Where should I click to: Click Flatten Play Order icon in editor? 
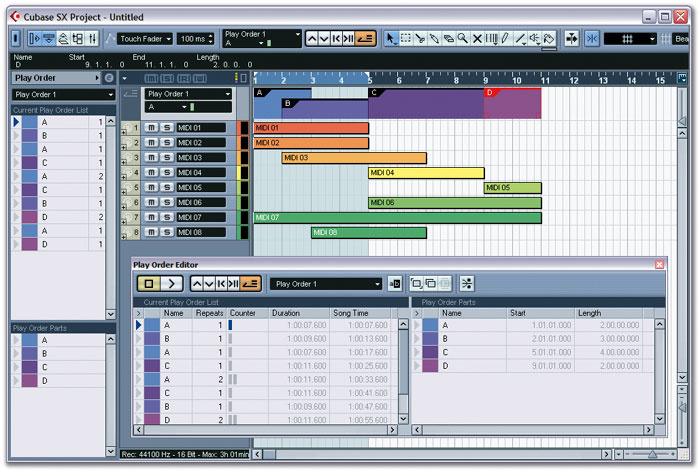467,284
